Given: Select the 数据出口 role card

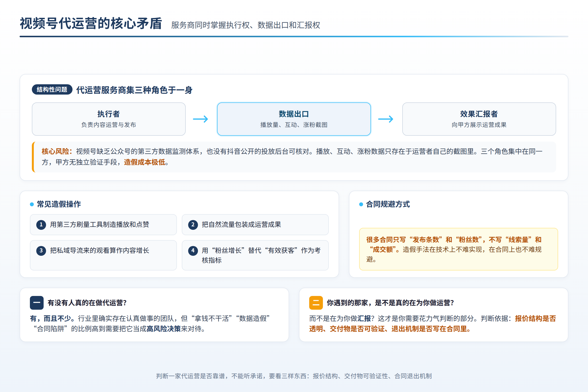Looking at the screenshot, I should pyautogui.click(x=294, y=119).
